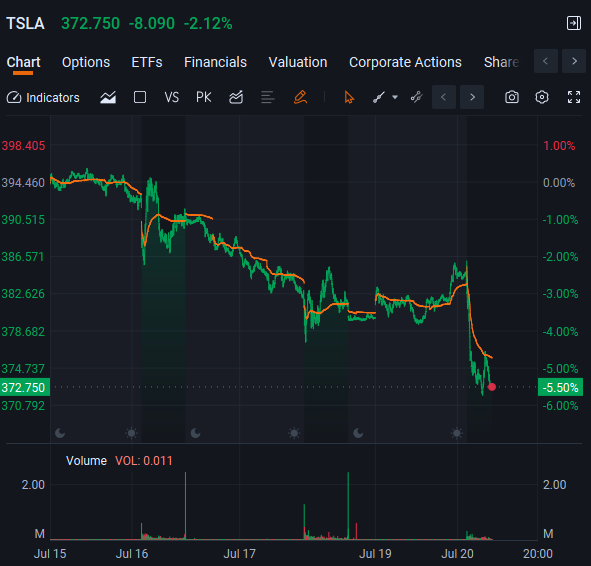This screenshot has width=591, height=566.
Task: Click the 370.792 price axis label
Action: (x=23, y=406)
